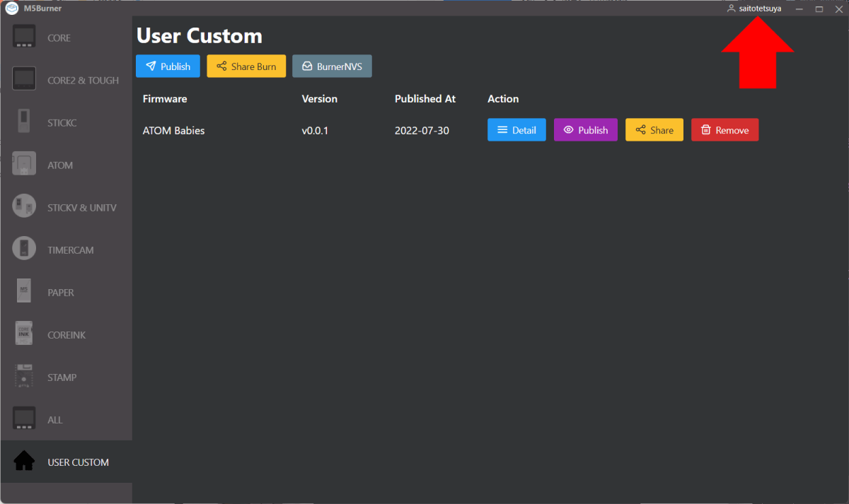Click the User Custom home icon

(24, 462)
